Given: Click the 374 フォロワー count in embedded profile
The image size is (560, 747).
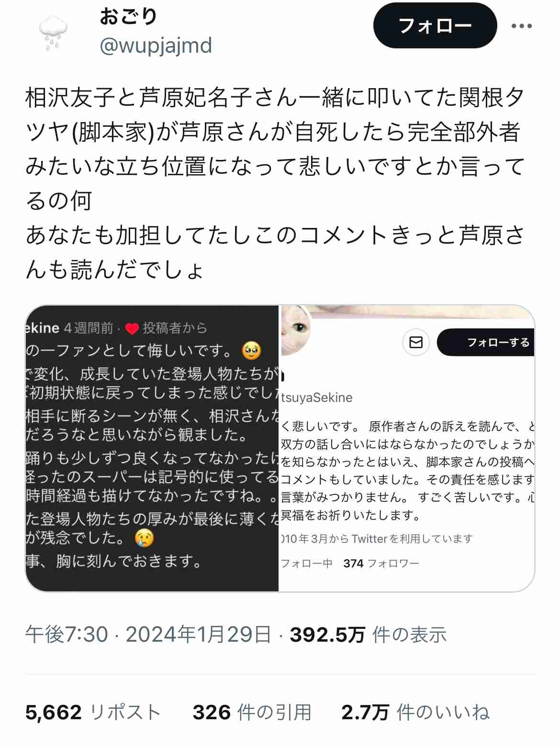Looking at the screenshot, I should [381, 564].
